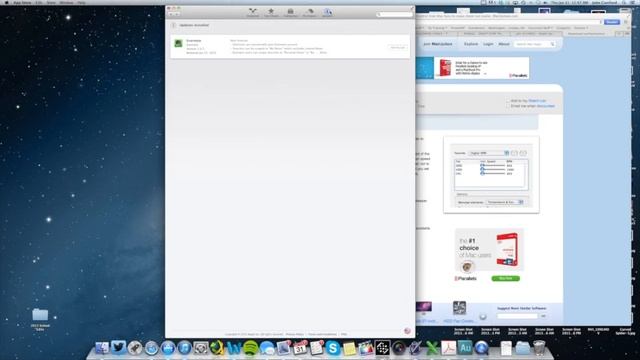Open Skype from the Dock
Image resolution: width=640 pixels, height=360 pixels.
[x=333, y=348]
